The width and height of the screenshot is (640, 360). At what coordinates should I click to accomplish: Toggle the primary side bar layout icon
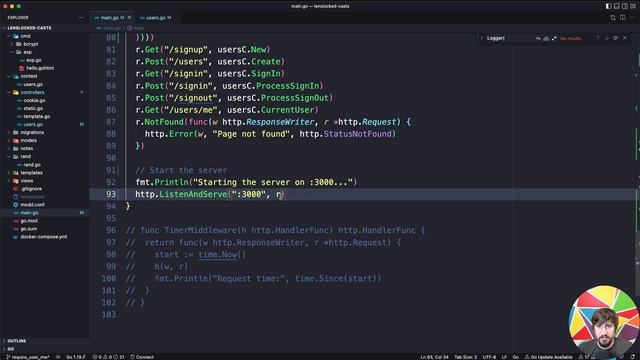608,6
